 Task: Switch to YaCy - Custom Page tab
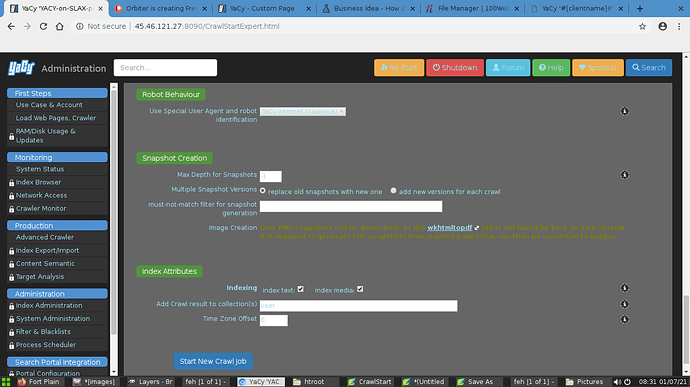point(264,8)
